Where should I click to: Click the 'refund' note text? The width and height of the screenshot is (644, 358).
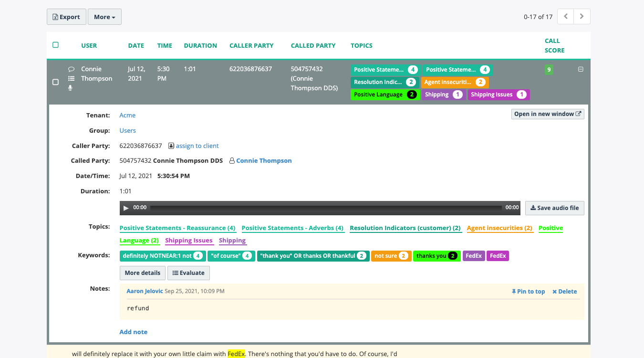138,308
